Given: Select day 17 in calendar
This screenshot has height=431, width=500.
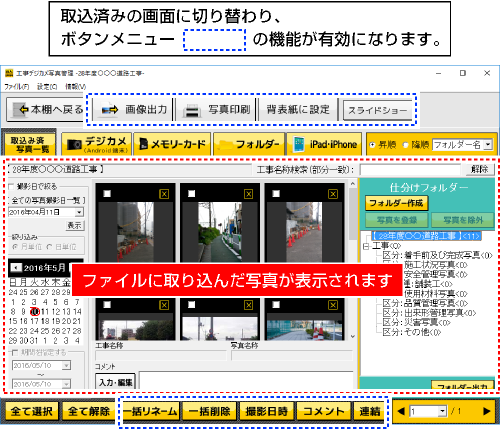Looking at the screenshot, I should click(34, 321).
